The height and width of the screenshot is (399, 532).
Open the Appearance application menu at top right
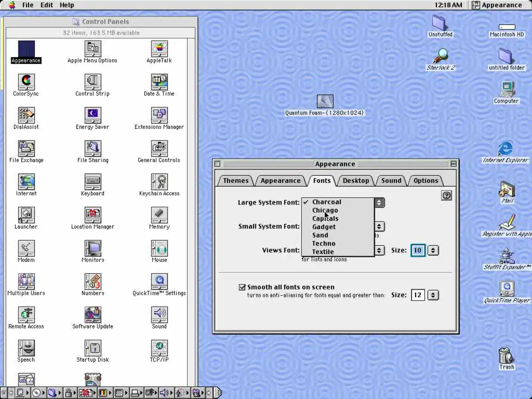(x=497, y=5)
